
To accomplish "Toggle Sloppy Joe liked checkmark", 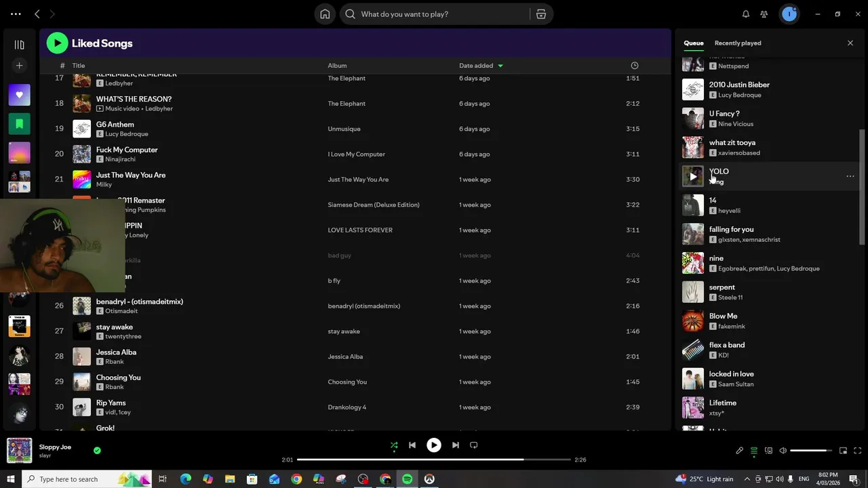I will pos(97,450).
